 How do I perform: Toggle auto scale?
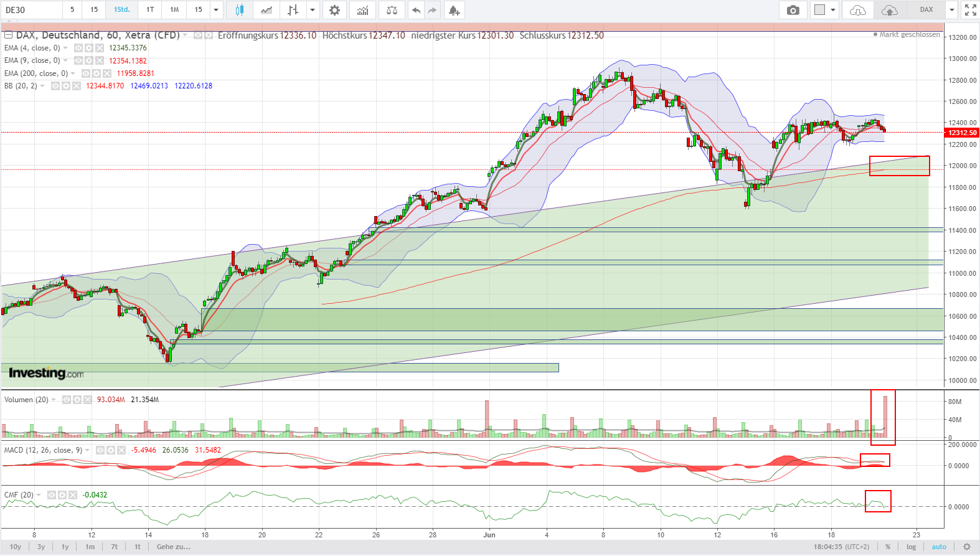[939, 547]
